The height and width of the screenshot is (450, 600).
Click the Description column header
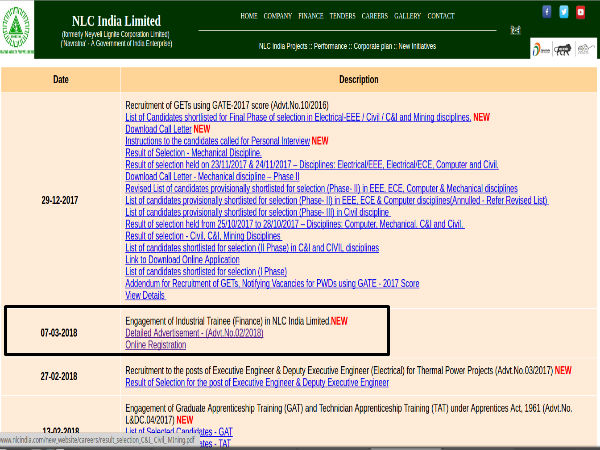[x=359, y=80]
